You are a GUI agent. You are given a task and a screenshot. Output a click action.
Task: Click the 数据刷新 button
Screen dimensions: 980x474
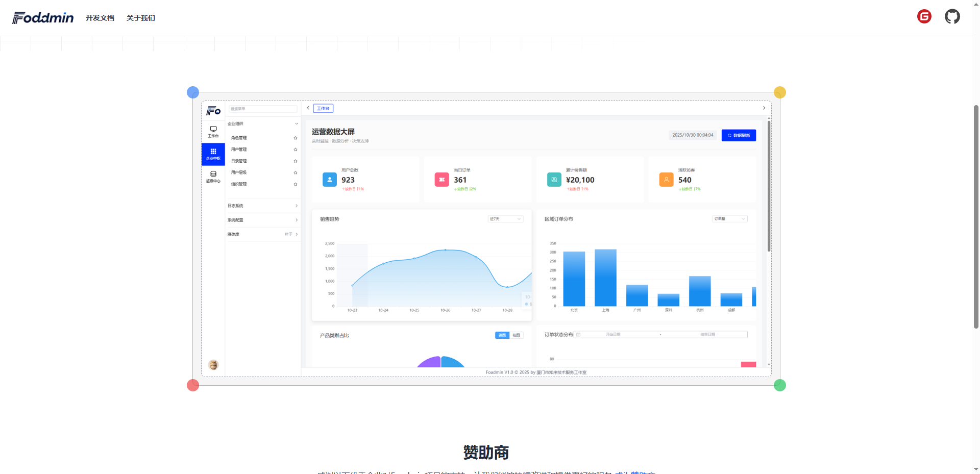point(739,135)
